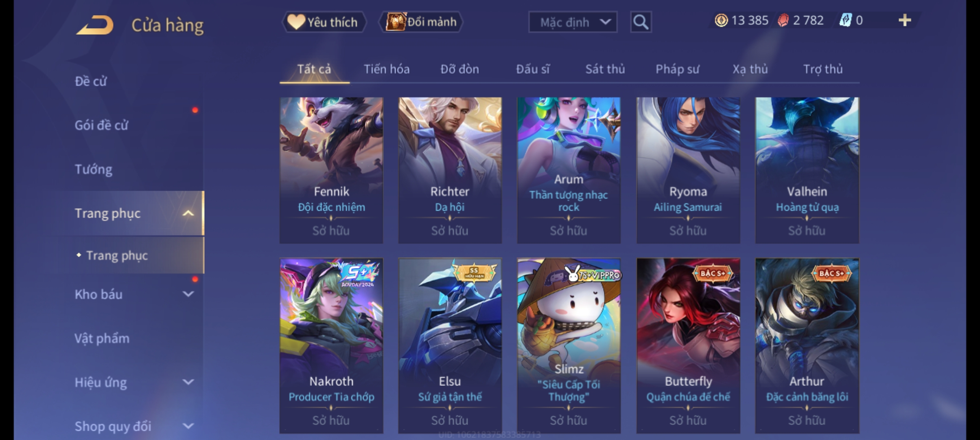
Task: Tap the gold coin currency icon
Action: [x=721, y=20]
